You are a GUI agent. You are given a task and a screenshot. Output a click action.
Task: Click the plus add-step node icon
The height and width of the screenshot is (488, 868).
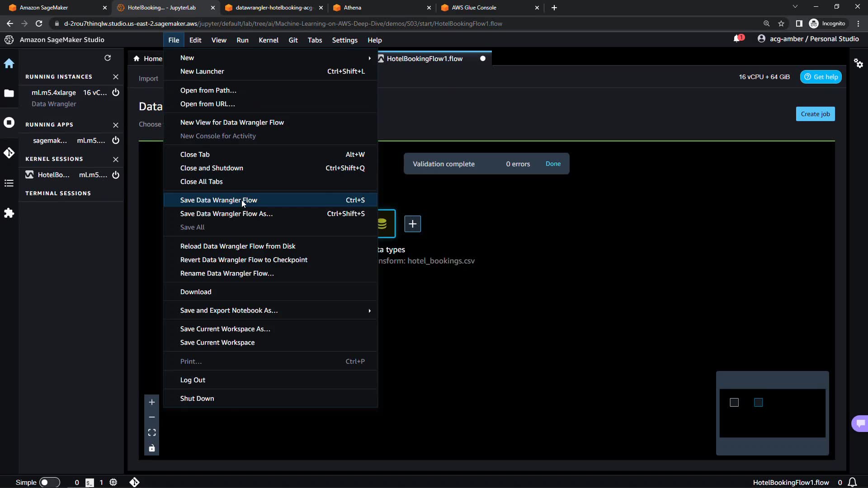pyautogui.click(x=412, y=224)
